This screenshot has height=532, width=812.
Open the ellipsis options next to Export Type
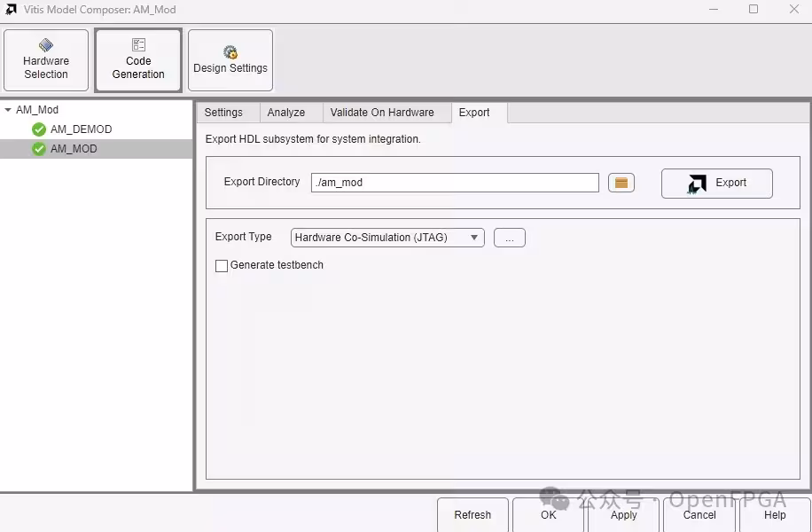510,238
